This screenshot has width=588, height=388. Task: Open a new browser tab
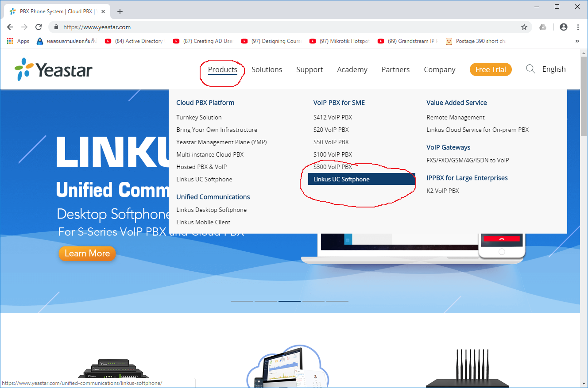click(120, 12)
